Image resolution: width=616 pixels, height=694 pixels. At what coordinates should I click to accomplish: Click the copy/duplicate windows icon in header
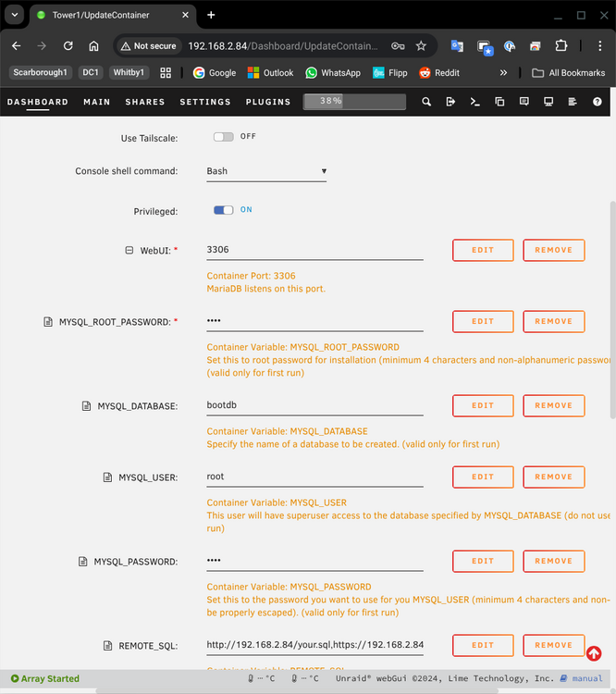(x=499, y=102)
